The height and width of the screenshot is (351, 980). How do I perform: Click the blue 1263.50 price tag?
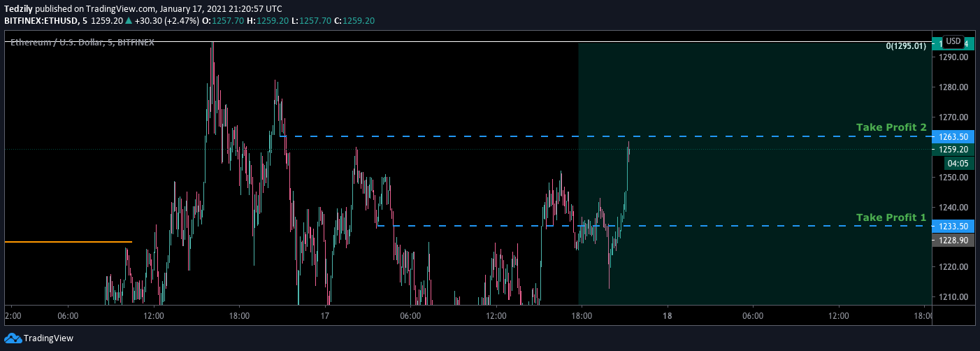[x=954, y=137]
